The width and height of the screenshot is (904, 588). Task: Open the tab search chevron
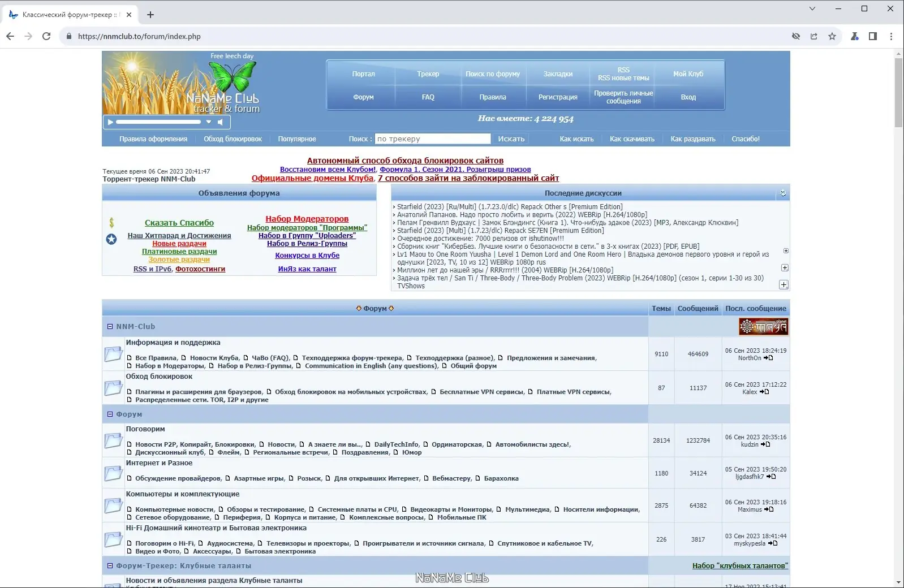pos(812,8)
